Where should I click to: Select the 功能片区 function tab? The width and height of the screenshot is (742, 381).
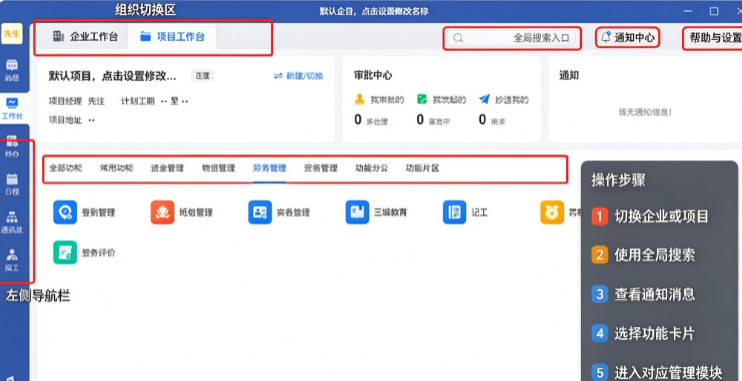pyautogui.click(x=422, y=168)
